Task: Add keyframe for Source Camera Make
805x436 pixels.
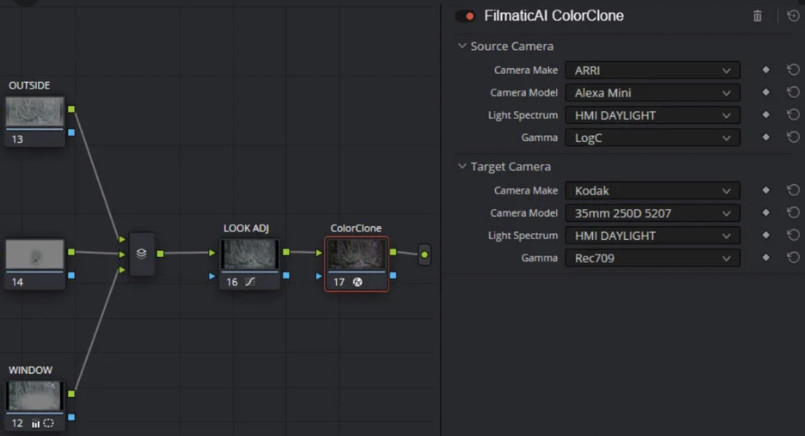Action: (765, 70)
